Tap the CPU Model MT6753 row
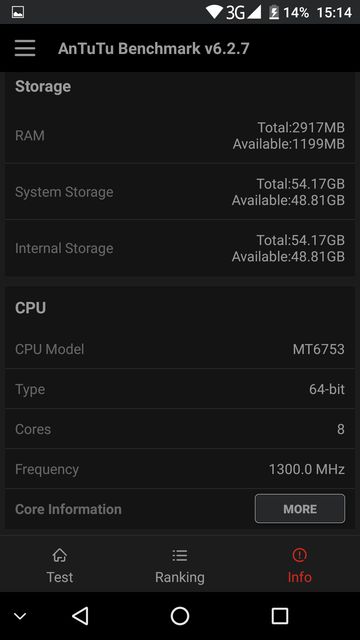This screenshot has width=360, height=640. tap(180, 349)
